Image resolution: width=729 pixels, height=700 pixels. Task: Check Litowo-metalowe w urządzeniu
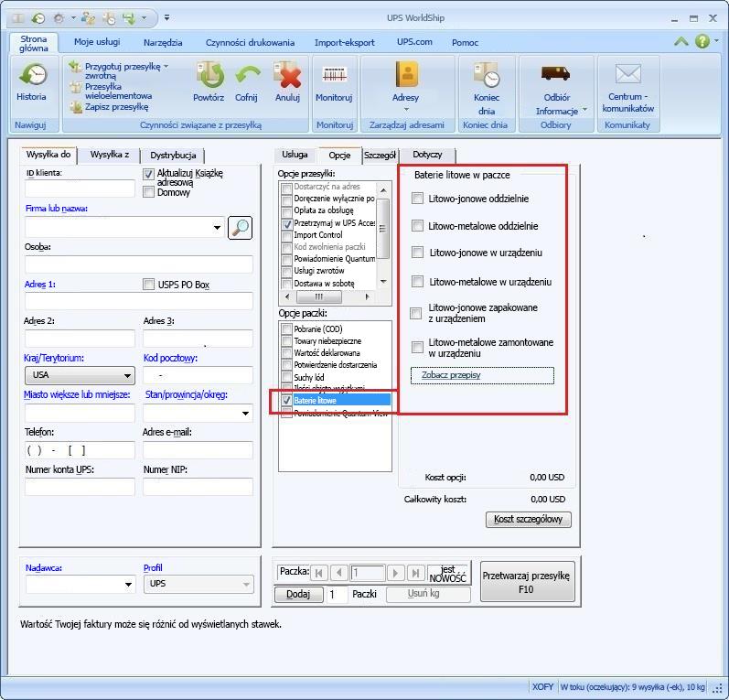click(x=417, y=282)
